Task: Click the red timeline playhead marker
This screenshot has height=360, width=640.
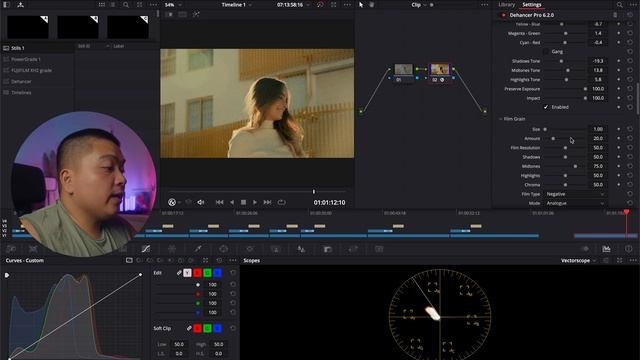Action: pos(627,212)
